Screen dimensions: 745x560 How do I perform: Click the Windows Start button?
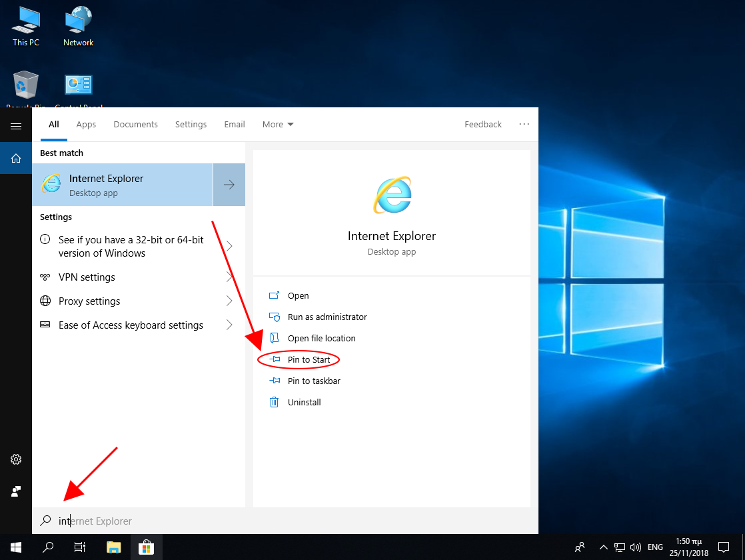[16, 547]
